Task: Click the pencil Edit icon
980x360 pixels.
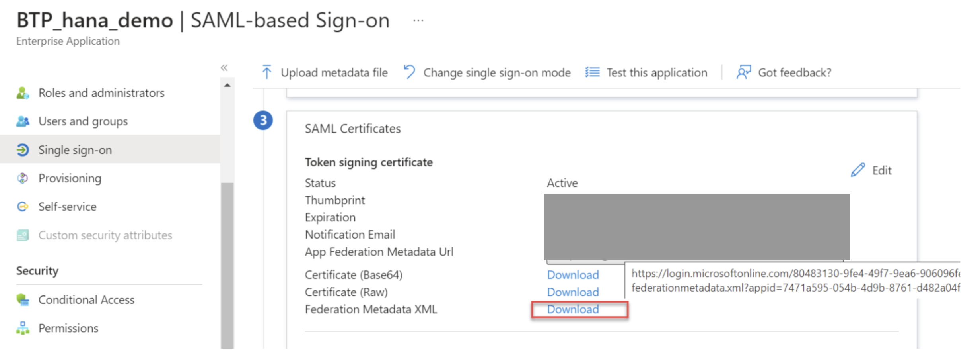Action: 858,170
